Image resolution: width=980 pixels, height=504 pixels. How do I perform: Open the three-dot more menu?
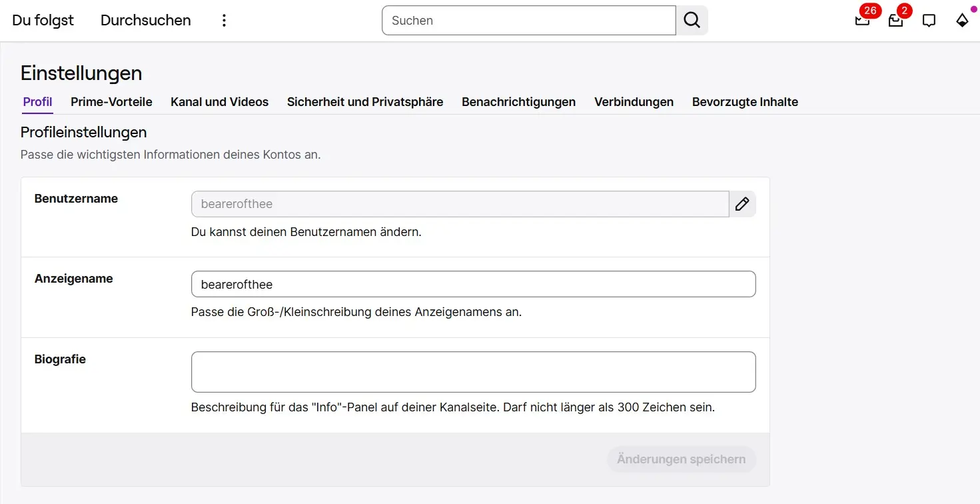224,20
